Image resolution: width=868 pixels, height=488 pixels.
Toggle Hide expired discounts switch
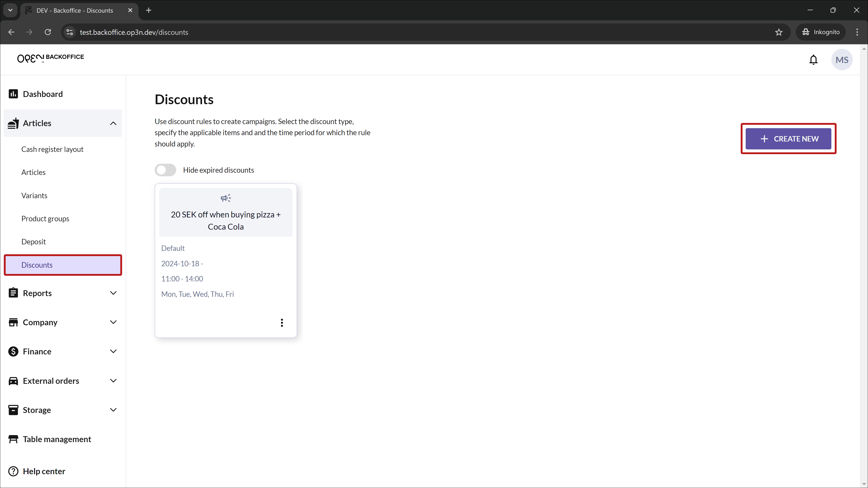(x=166, y=170)
